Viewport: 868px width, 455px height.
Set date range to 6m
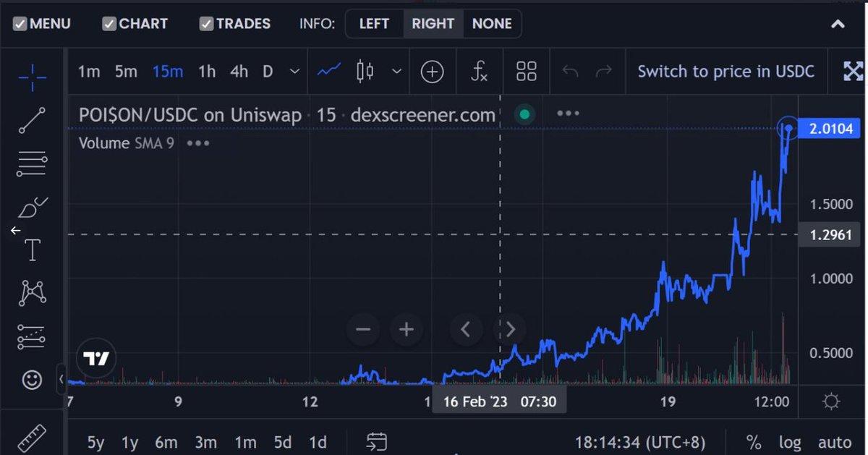(166, 442)
